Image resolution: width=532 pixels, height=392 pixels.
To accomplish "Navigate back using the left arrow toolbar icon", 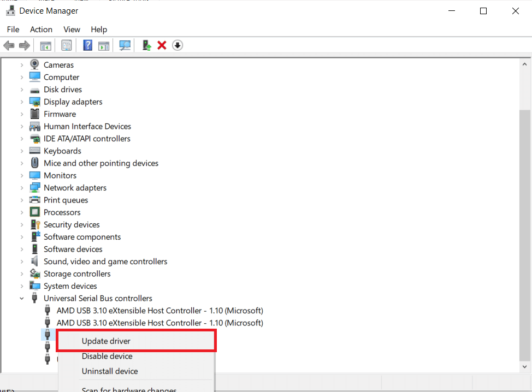I will 9,45.
